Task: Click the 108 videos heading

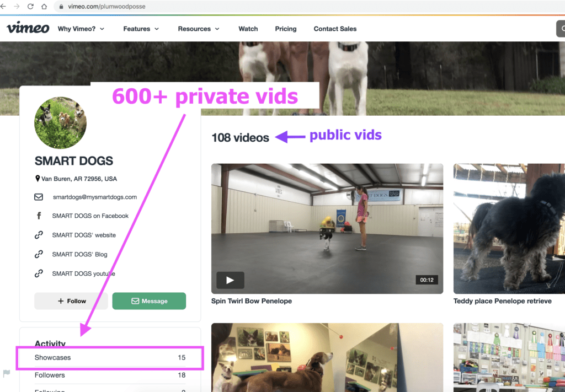Action: coord(240,137)
